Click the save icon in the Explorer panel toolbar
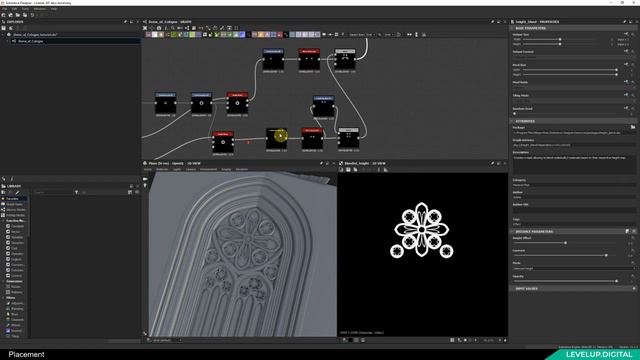This screenshot has height=360, width=640. 4,28
